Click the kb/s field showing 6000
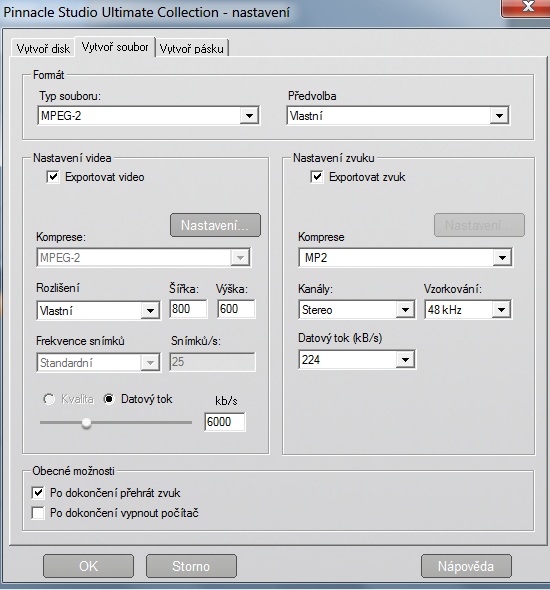This screenshot has height=590, width=550. 225,421
